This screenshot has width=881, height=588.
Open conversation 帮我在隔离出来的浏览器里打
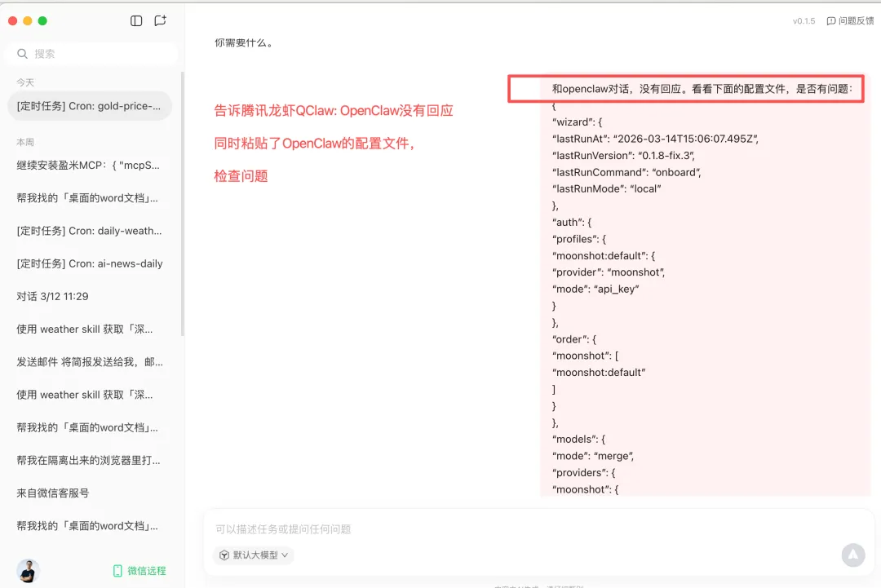(90, 460)
